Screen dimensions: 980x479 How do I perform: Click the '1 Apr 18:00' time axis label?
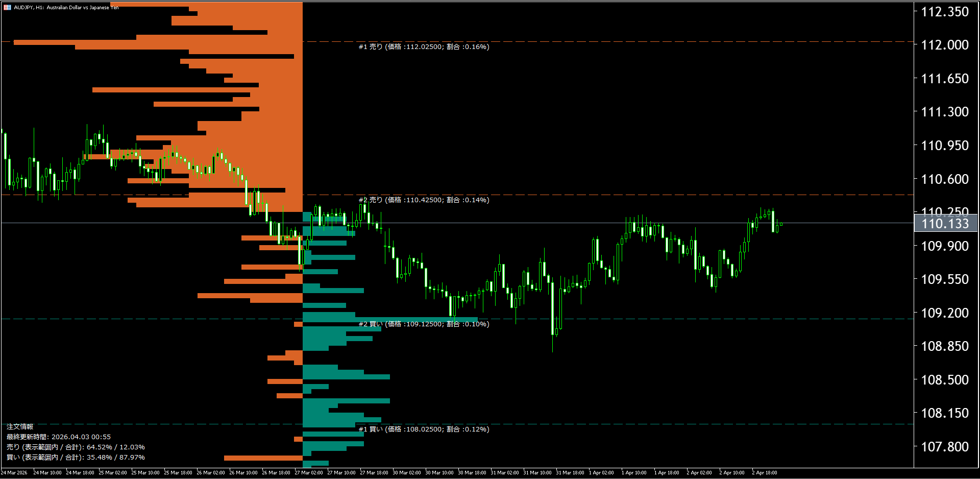coord(667,473)
